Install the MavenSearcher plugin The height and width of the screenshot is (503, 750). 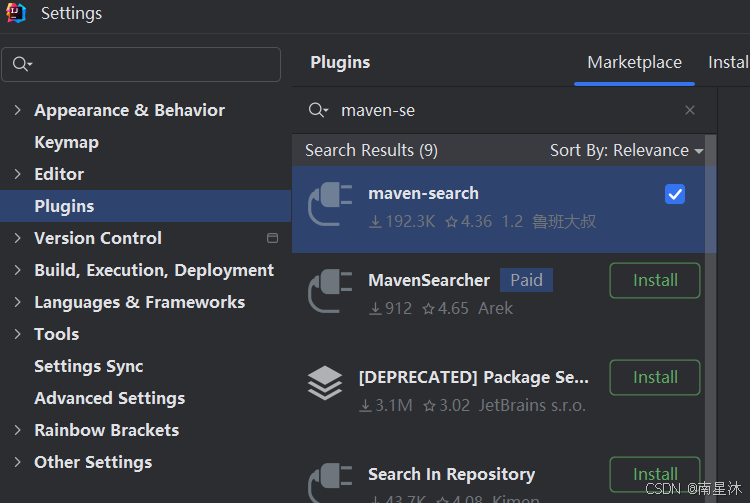coord(655,280)
